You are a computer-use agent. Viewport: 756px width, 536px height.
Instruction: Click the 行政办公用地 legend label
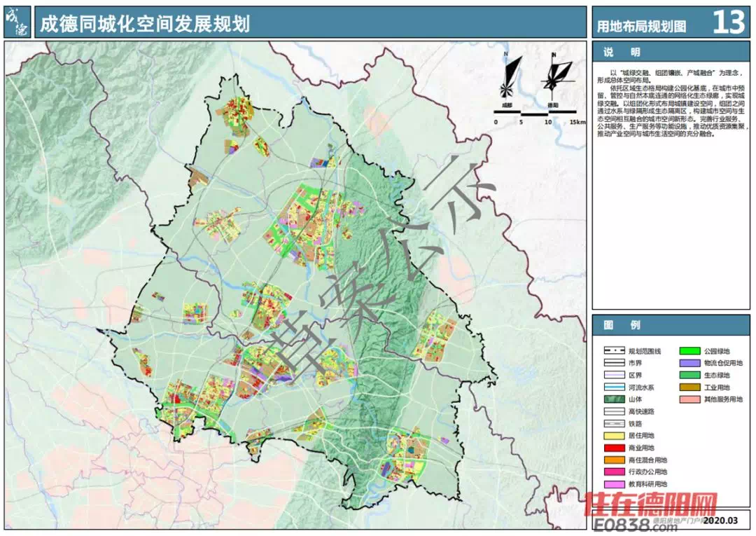647,472
